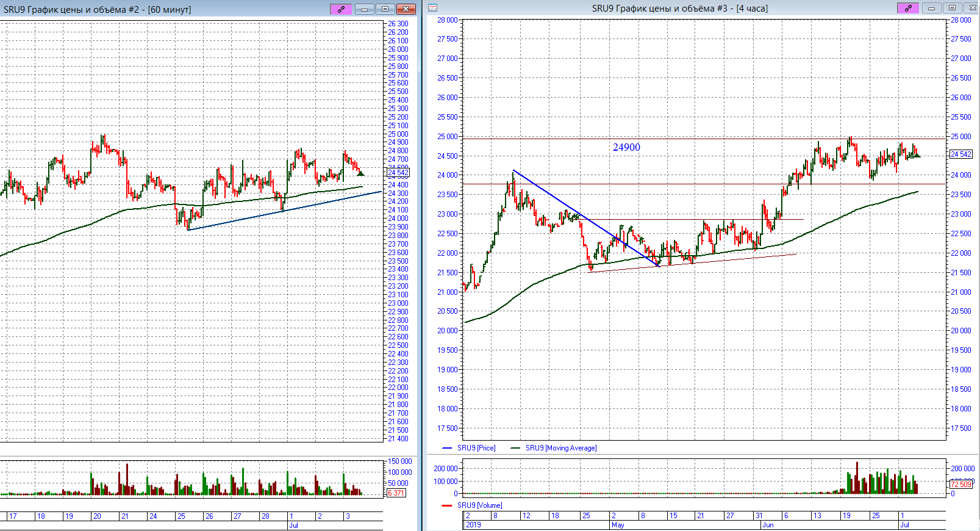Image resolution: width=980 pixels, height=531 pixels.
Task: Click the Jun month label on 4-hour time axis
Action: (768, 525)
